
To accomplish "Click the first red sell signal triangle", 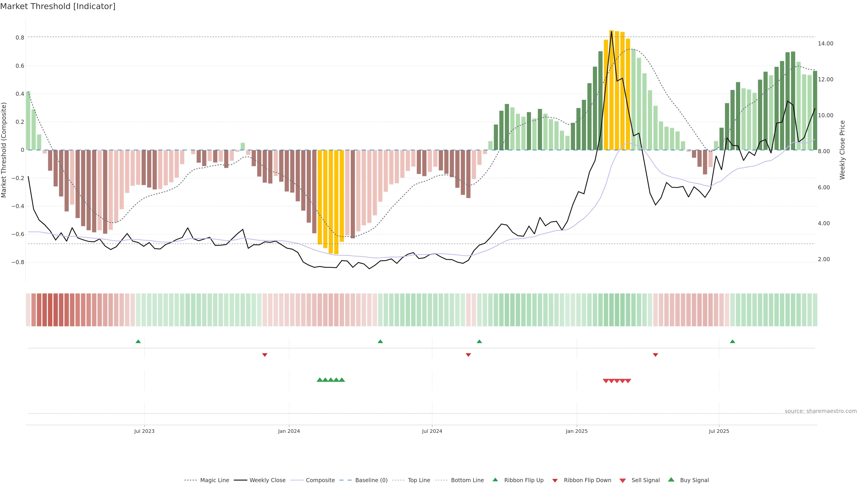I will click(x=606, y=381).
